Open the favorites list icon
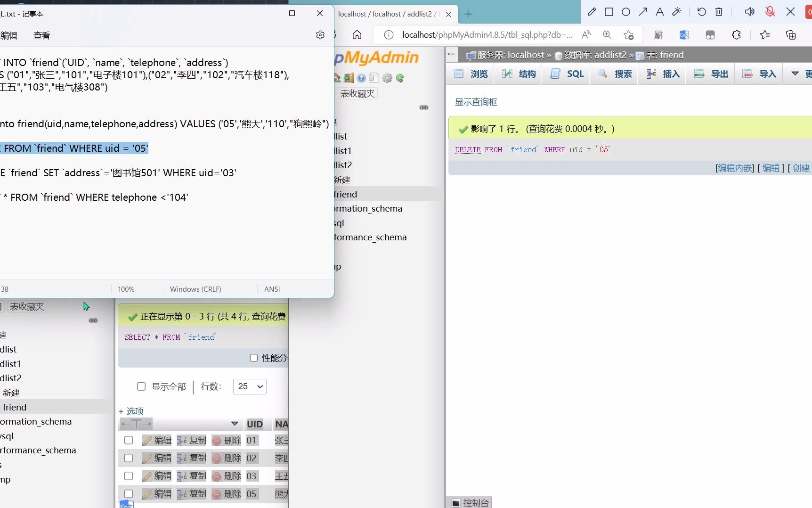 coord(765,35)
